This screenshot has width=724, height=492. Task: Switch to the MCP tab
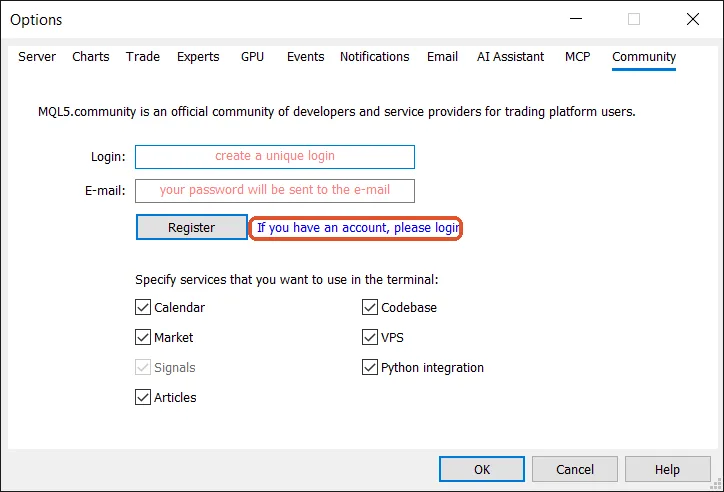[x=578, y=57]
